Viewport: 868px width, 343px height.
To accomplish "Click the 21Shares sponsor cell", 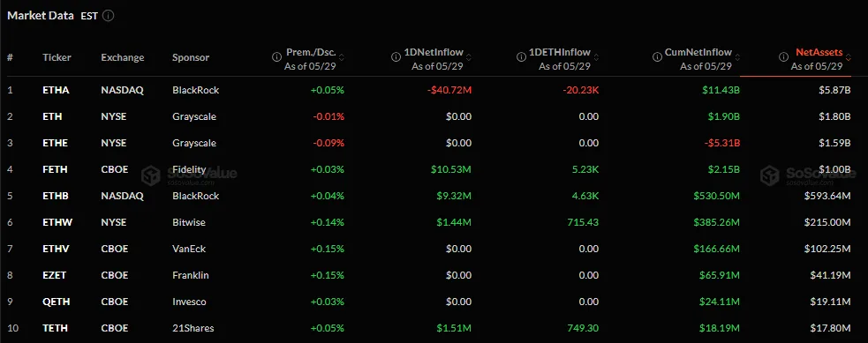I will (x=193, y=328).
